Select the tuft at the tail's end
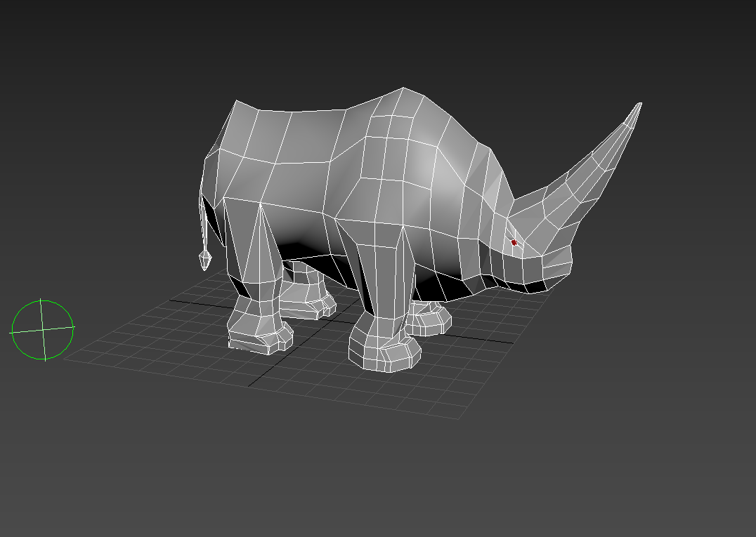The height and width of the screenshot is (537, 756). point(204,260)
